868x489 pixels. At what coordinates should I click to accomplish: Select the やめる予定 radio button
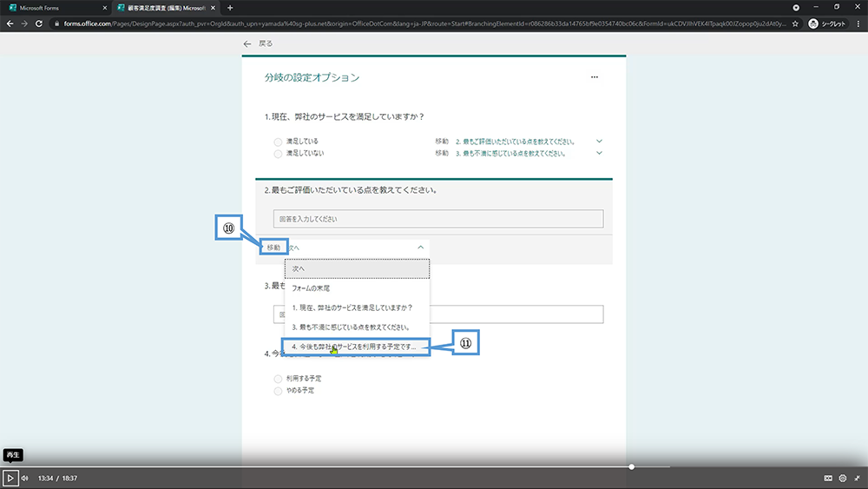278,391
